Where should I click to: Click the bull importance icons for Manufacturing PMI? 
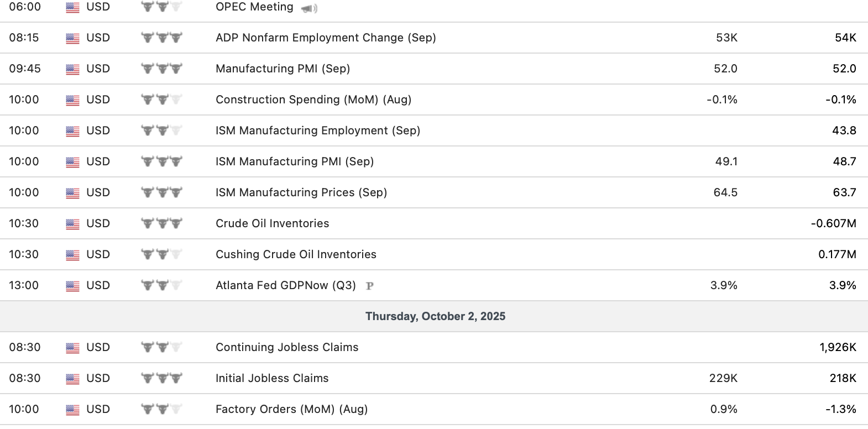click(x=161, y=69)
